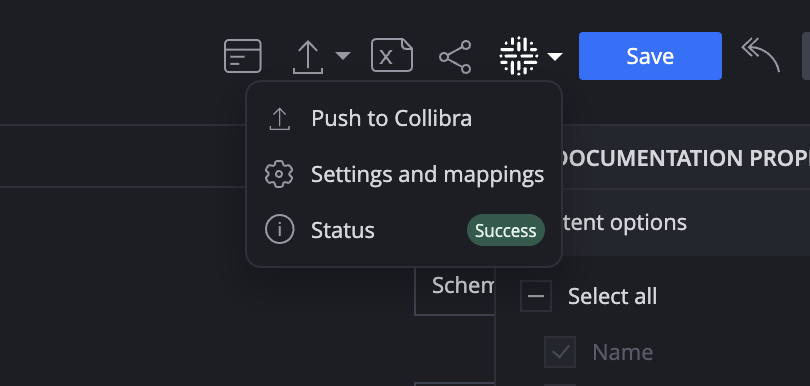Click the info circle icon beside Status

coord(279,229)
